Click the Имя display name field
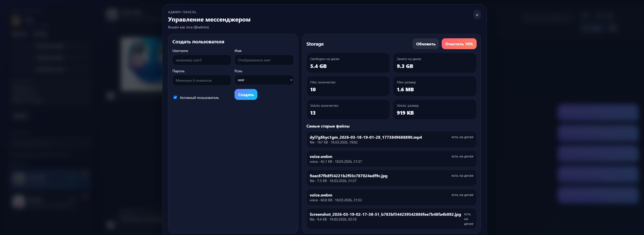Image resolution: width=644 pixels, height=235 pixels. 264,60
